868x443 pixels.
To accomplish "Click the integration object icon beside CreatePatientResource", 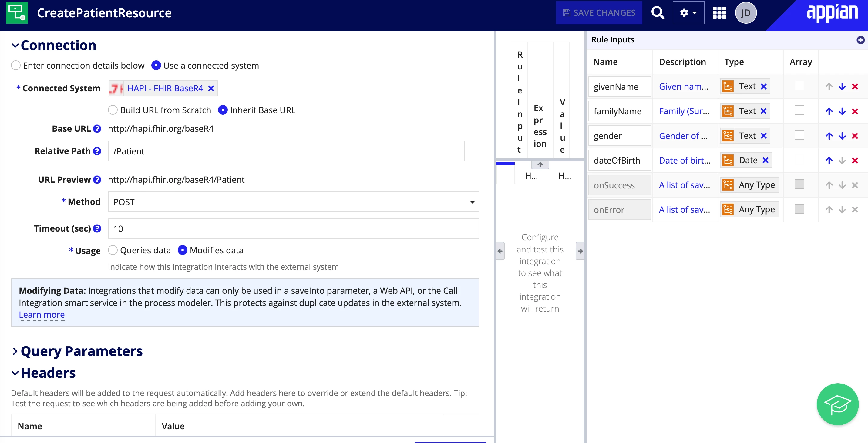I will coord(17,13).
